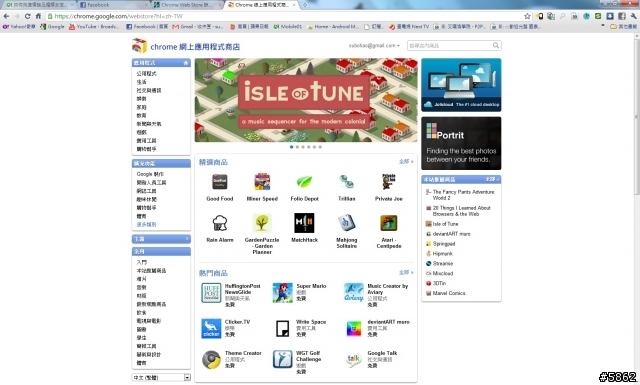Open the Private Joe app icon
The width and height of the screenshot is (640, 385).
tap(389, 182)
